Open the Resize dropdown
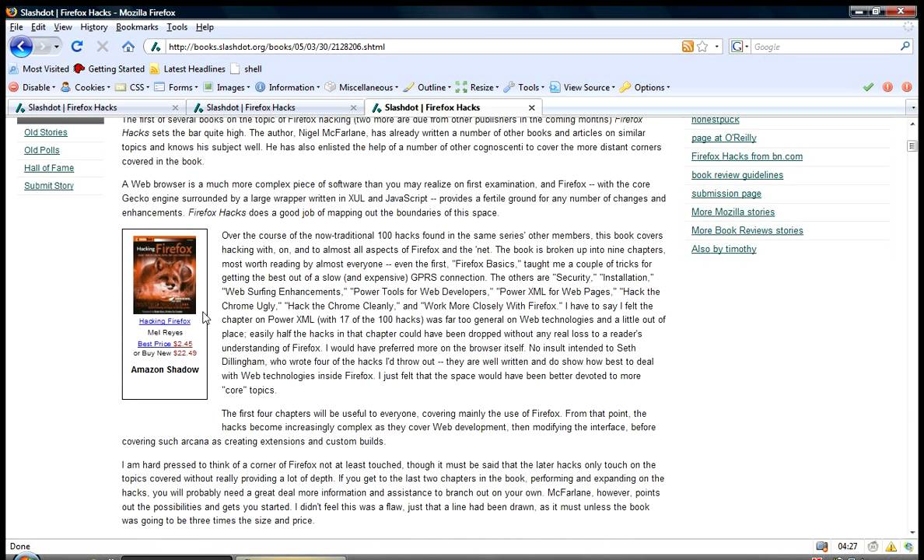 478,87
